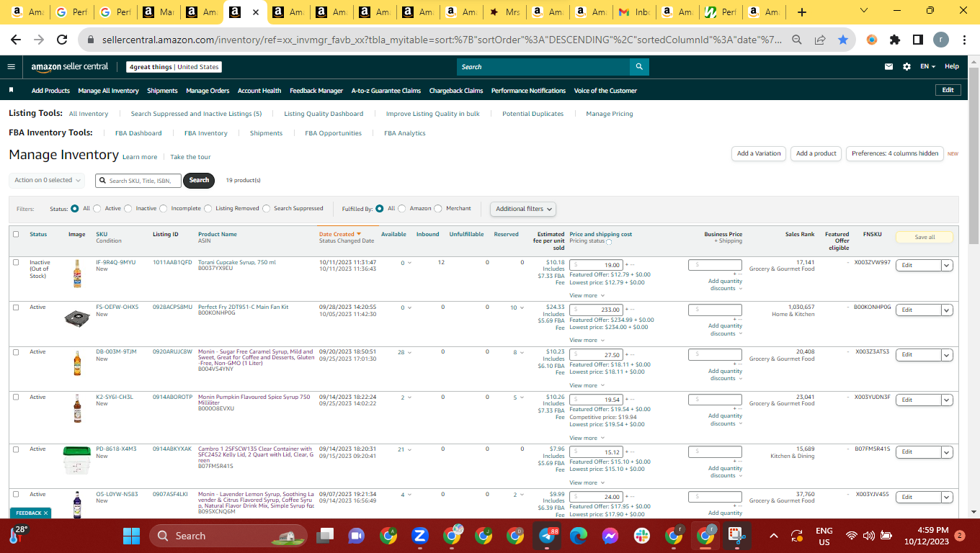
Task: Filter Fulfilled By to Merchant
Action: coord(439,209)
